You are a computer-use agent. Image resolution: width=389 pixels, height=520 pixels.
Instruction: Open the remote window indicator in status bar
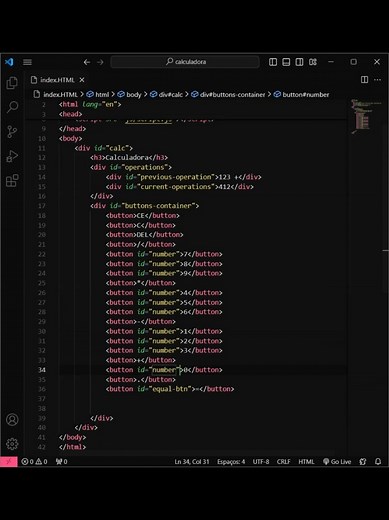[9, 462]
